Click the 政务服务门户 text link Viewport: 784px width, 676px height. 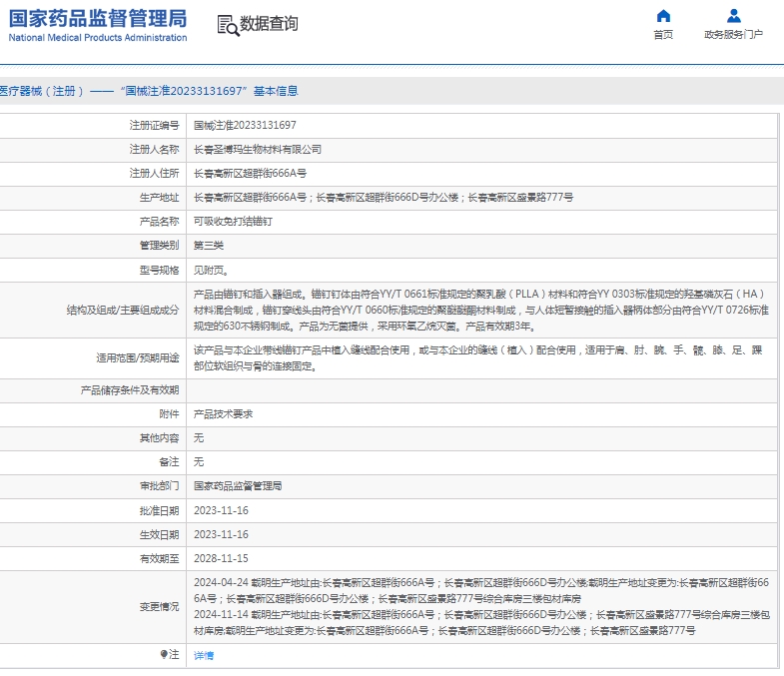tap(733, 35)
